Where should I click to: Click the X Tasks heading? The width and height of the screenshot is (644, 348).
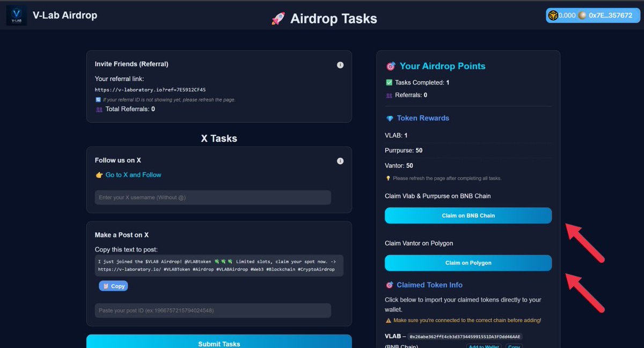219,138
